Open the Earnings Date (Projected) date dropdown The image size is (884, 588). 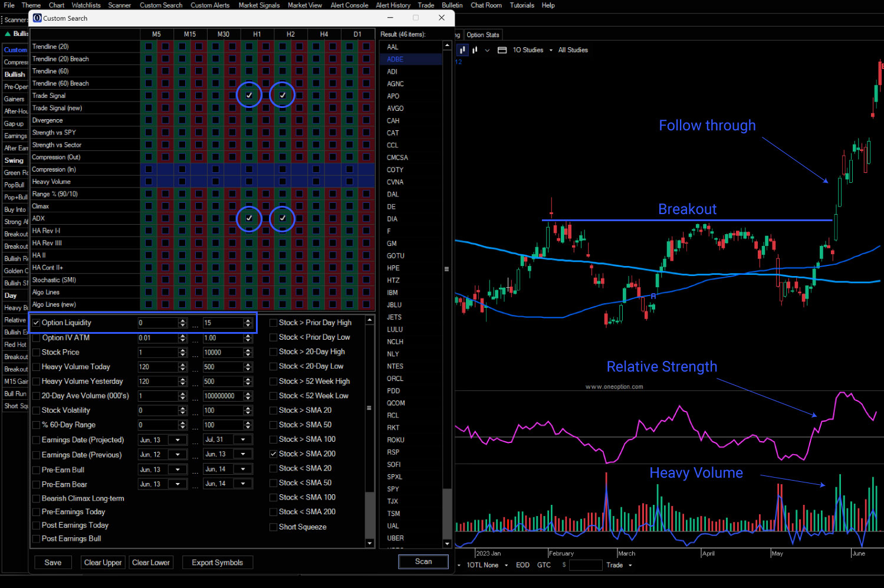tap(178, 439)
